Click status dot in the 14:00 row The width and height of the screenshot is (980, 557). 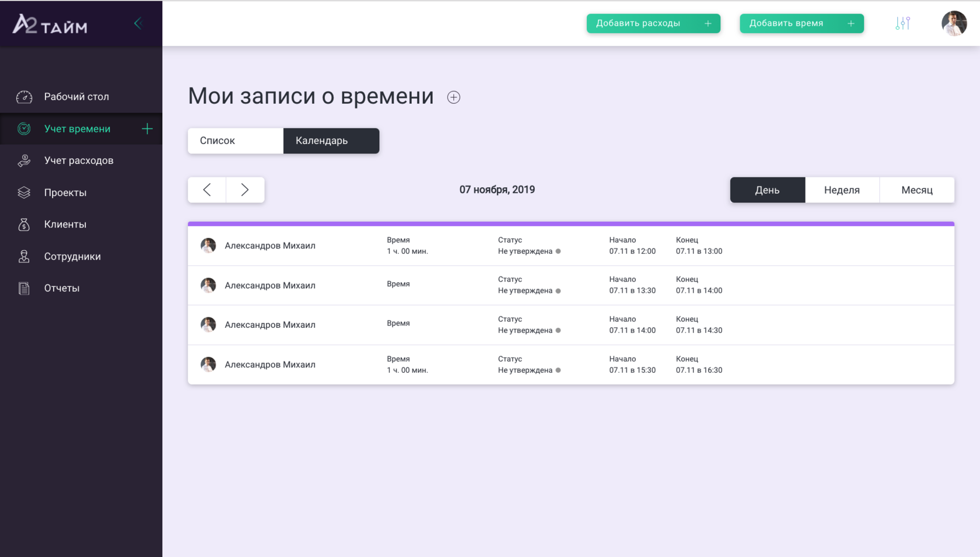coord(558,331)
